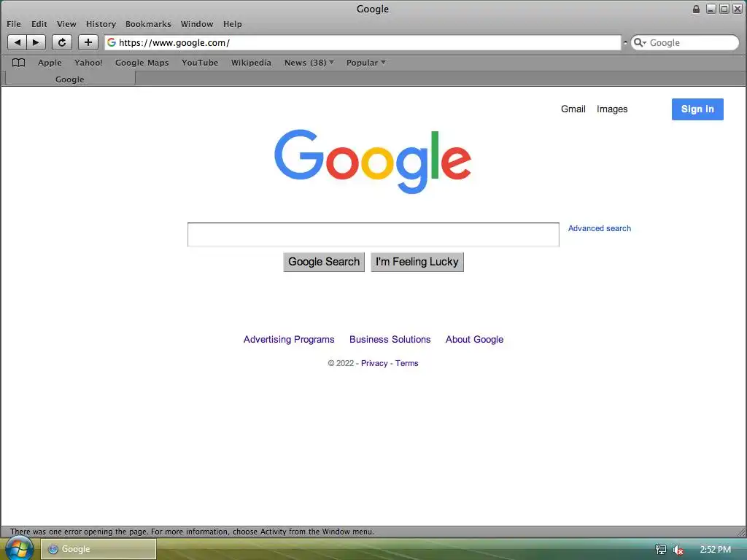
Task: Open the File menu
Action: 14,24
